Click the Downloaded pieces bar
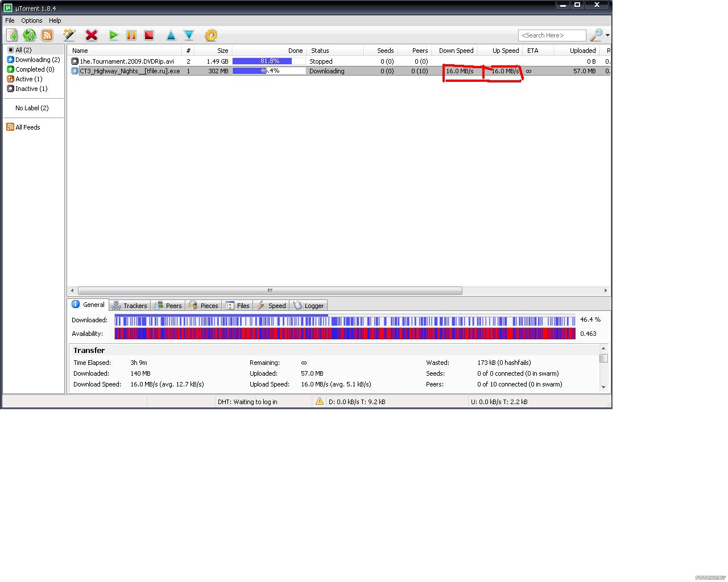 click(345, 320)
